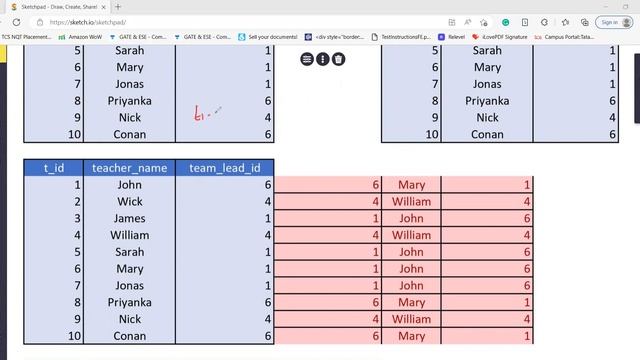Click the team_lead_id header cell
This screenshot has width=640, height=360.
click(x=225, y=168)
